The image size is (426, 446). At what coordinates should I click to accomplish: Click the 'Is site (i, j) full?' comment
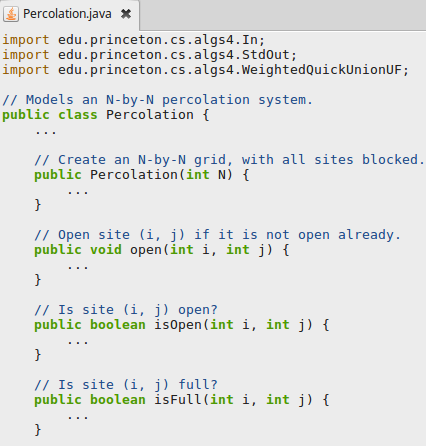tap(126, 385)
